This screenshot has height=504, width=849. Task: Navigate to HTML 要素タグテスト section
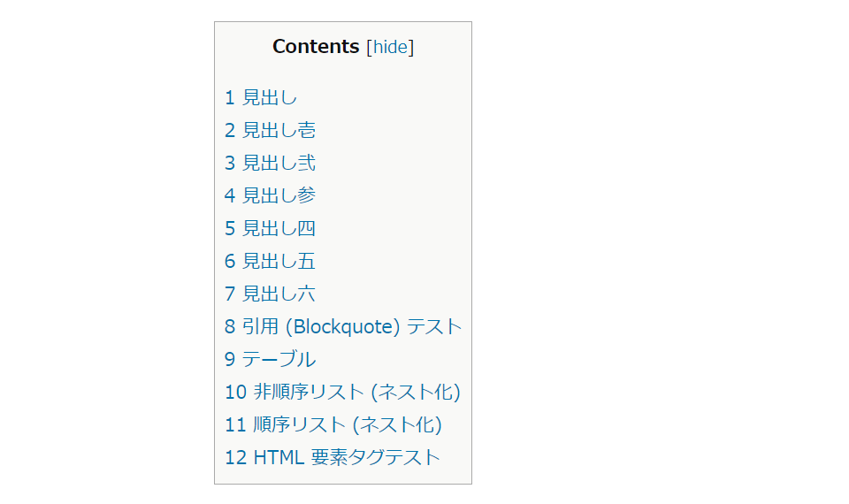click(x=346, y=458)
